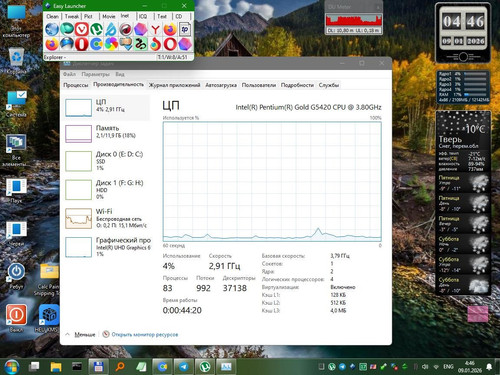Open Recycle Bin on the desktop

(x=16, y=61)
